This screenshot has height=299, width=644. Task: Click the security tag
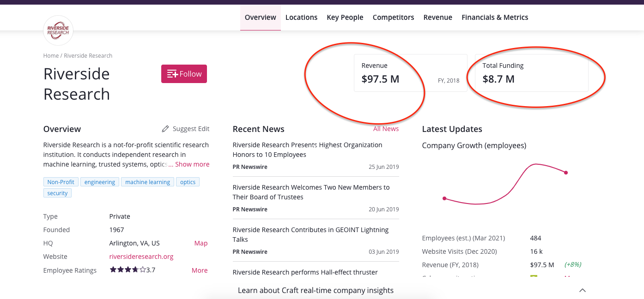coord(57,193)
